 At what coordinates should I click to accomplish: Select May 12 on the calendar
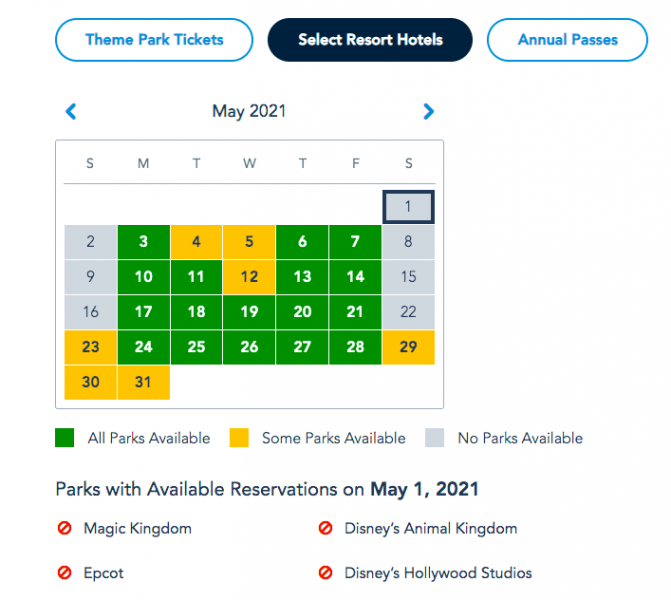tap(249, 277)
